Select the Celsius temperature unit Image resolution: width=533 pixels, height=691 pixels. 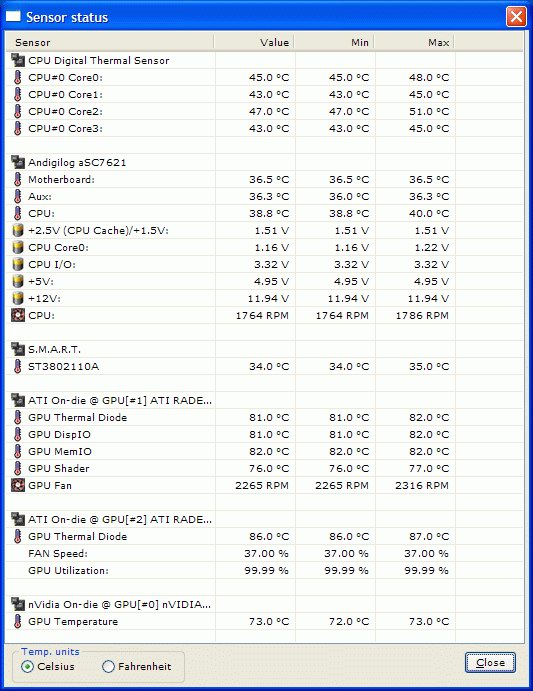[x=48, y=666]
